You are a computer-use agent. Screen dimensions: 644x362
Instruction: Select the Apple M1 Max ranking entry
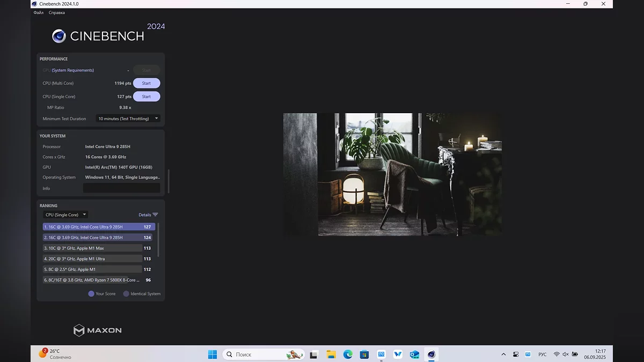click(x=92, y=248)
